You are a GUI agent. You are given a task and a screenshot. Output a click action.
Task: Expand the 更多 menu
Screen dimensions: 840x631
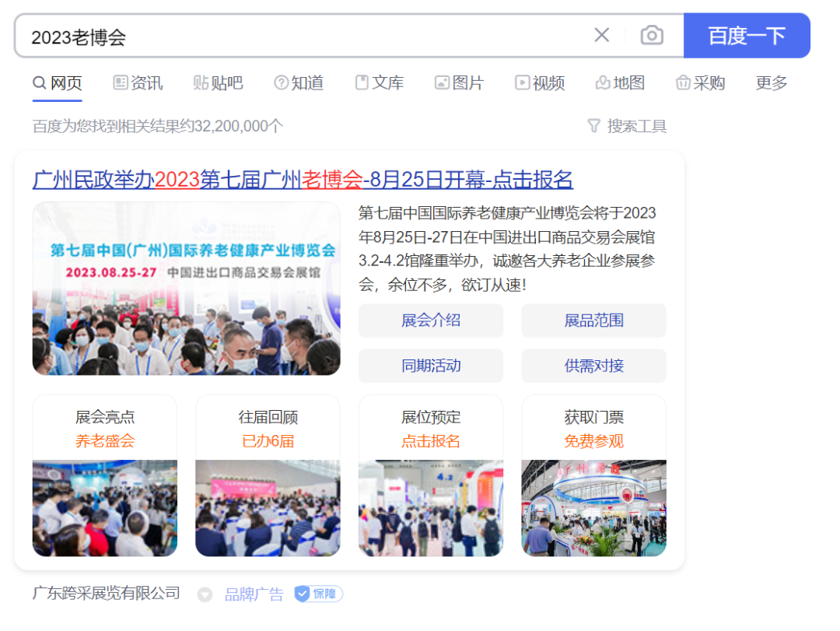click(772, 83)
